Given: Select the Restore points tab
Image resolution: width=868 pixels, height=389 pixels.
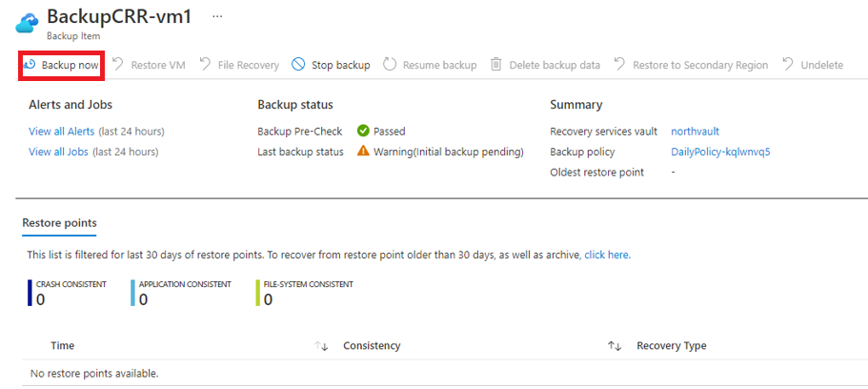Looking at the screenshot, I should coord(59,223).
